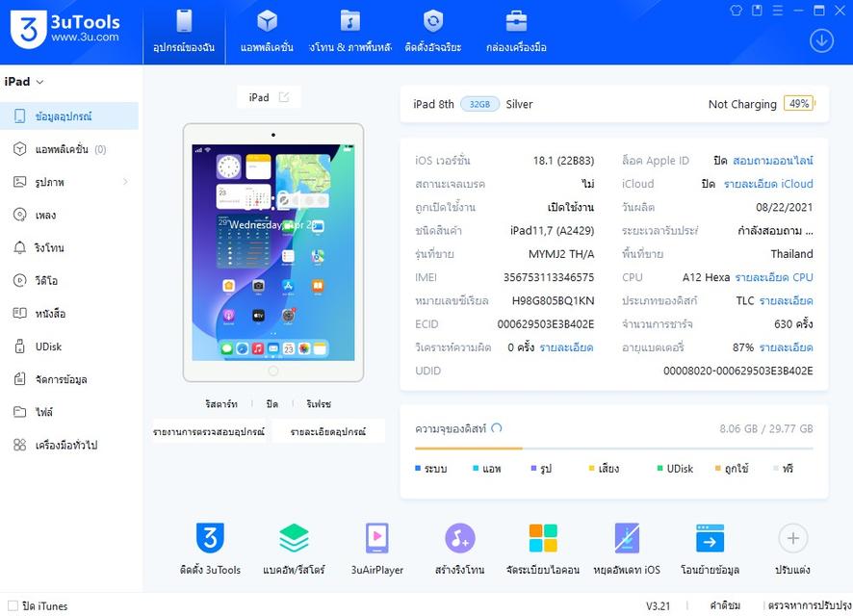Image resolution: width=853 pixels, height=616 pixels.
Task: Click the edit device name icon beside iPad
Action: pos(284,97)
